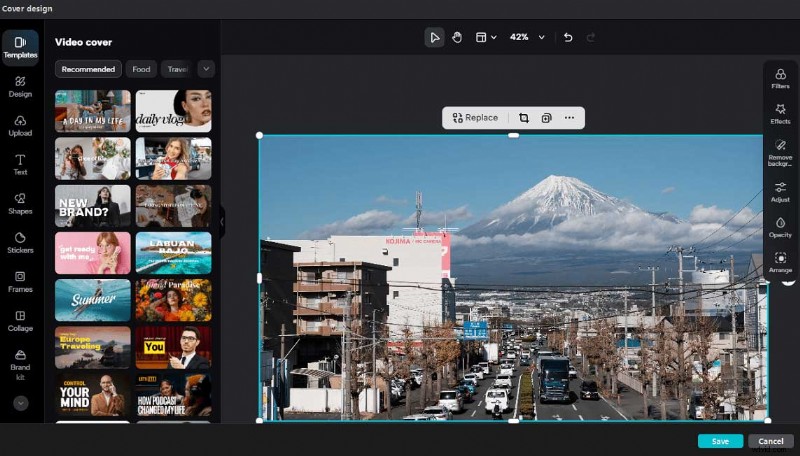The image size is (800, 456).
Task: Select the Food category tab
Action: click(141, 69)
